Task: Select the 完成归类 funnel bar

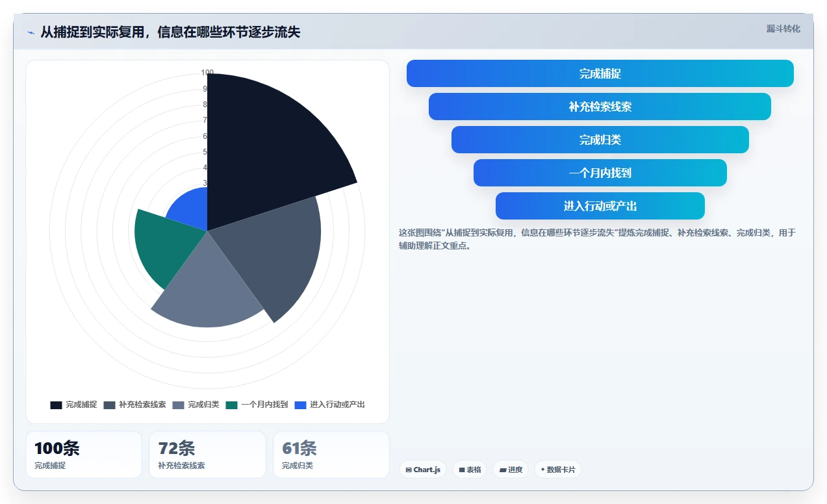Action: 600,140
